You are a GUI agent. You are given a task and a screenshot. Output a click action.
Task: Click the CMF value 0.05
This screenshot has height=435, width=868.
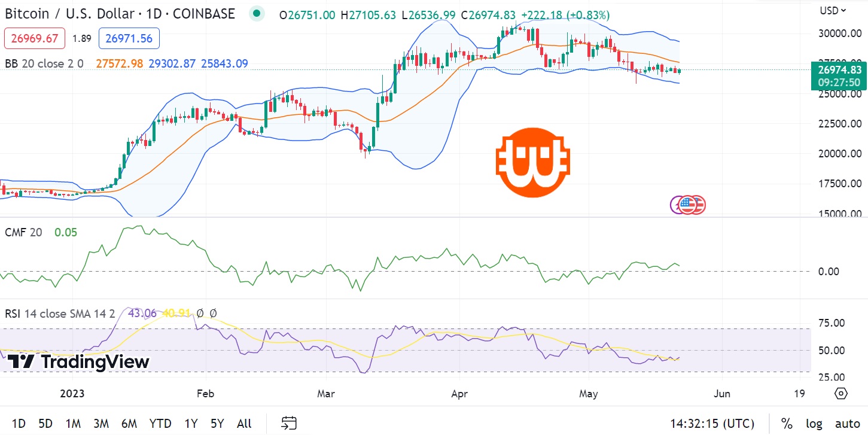point(66,232)
